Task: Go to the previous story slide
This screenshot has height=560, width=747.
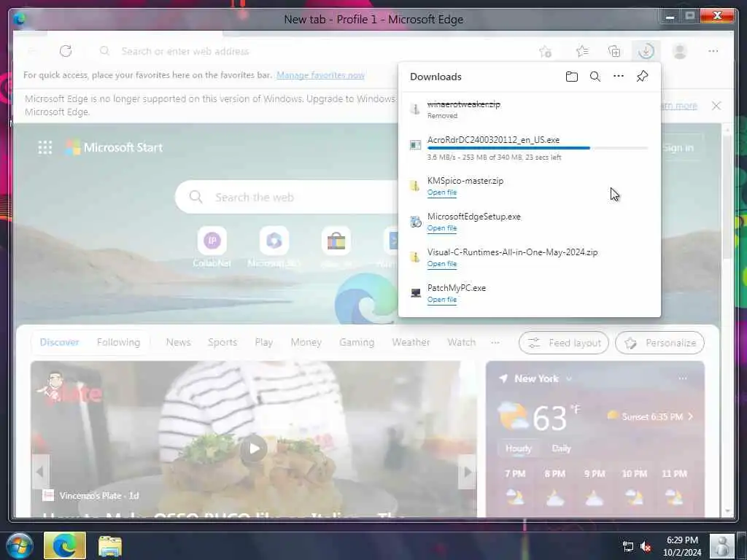Action: coord(41,472)
